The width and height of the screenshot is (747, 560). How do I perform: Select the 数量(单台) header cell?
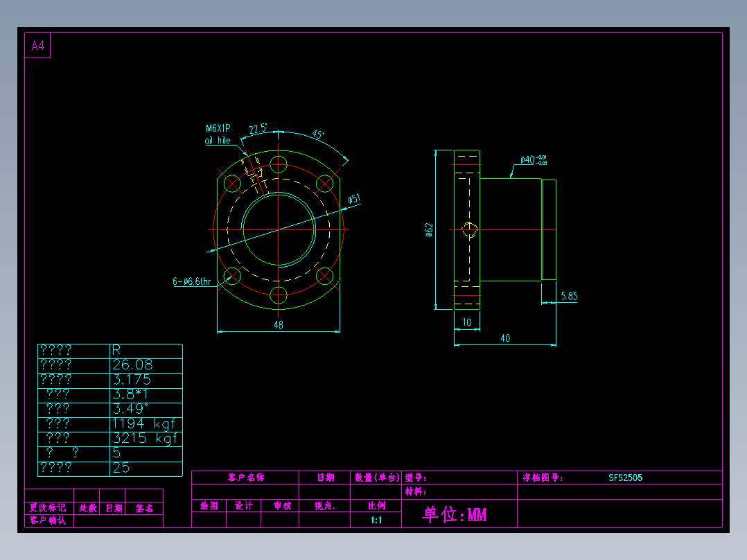376,478
